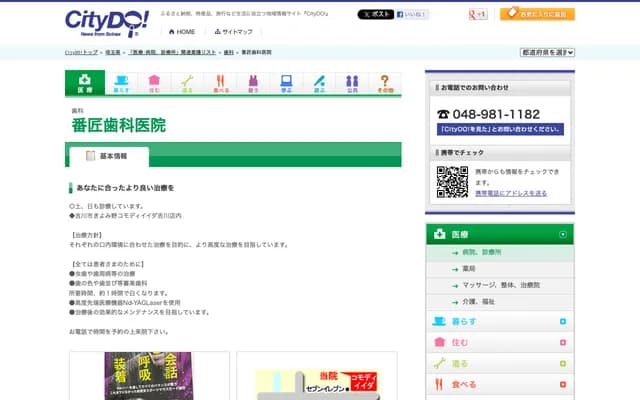This screenshot has height=400, width=640.
Task: Expand the 住む sidebar section
Action: (564, 342)
